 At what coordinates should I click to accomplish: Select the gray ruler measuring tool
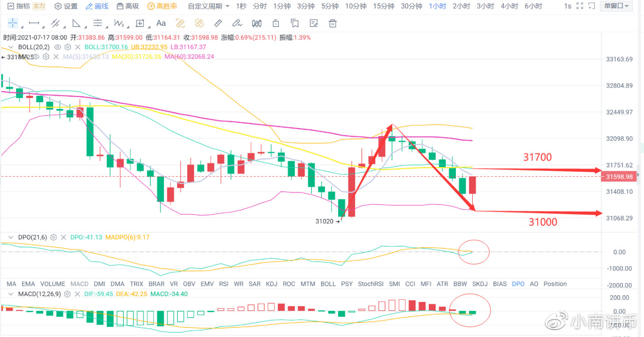(x=218, y=23)
